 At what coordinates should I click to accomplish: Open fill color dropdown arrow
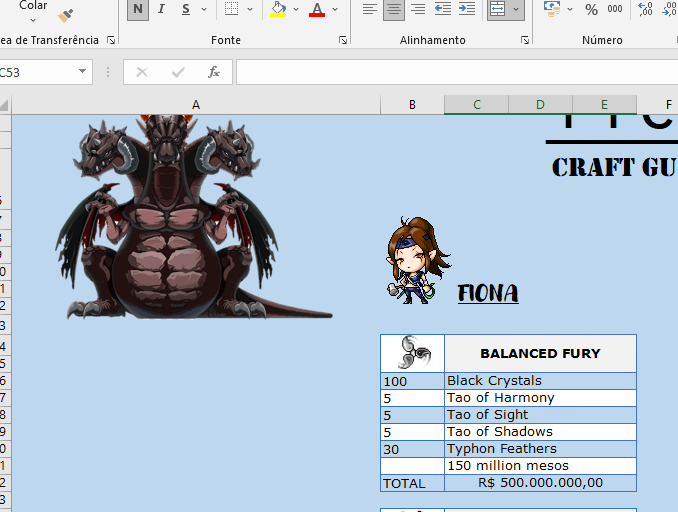tap(296, 9)
